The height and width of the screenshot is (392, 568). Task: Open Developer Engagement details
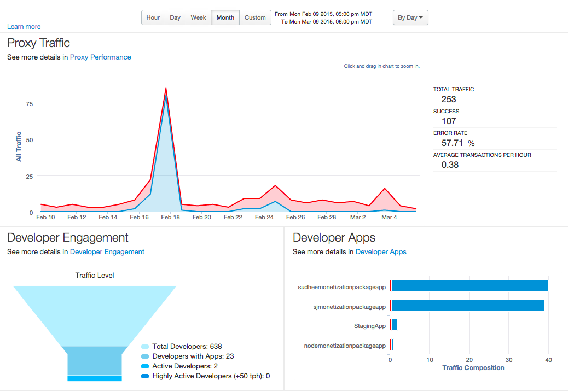click(x=107, y=251)
